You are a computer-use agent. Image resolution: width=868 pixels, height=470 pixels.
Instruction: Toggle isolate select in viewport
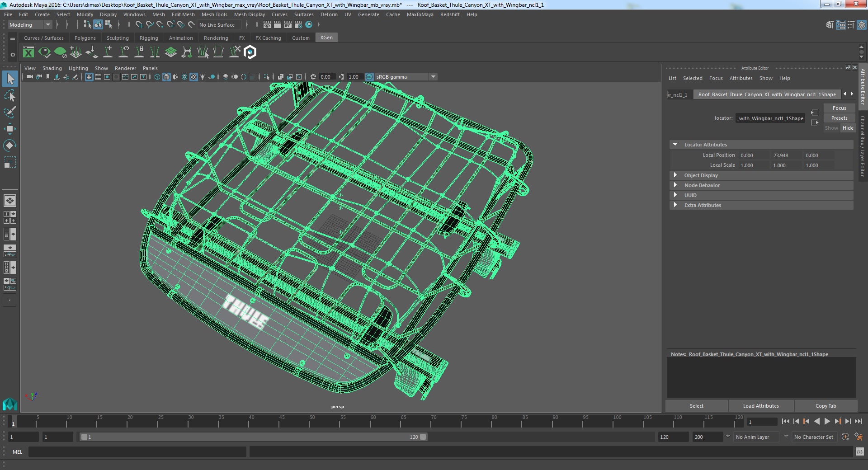point(267,77)
